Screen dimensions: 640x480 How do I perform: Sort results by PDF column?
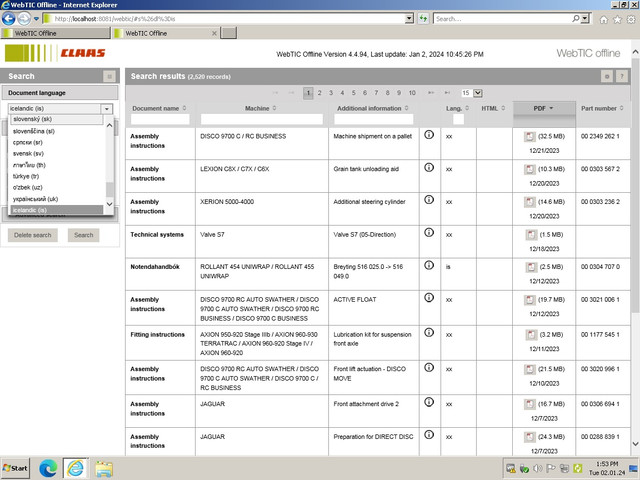click(x=543, y=109)
